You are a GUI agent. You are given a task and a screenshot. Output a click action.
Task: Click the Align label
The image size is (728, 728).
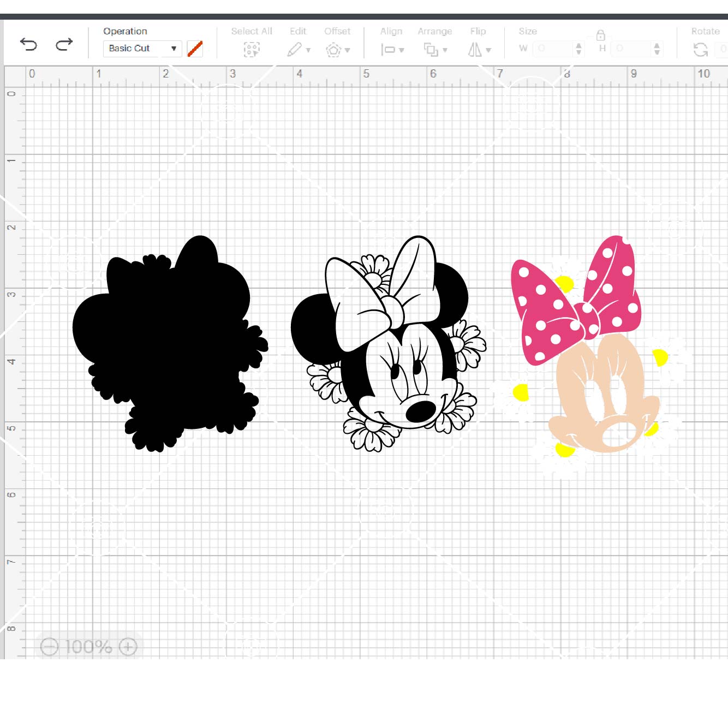coord(391,31)
